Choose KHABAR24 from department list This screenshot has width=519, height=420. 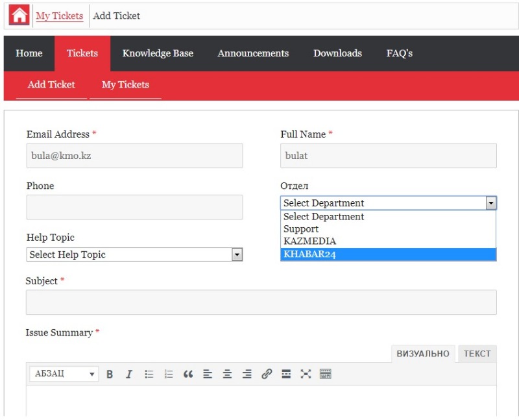point(388,254)
